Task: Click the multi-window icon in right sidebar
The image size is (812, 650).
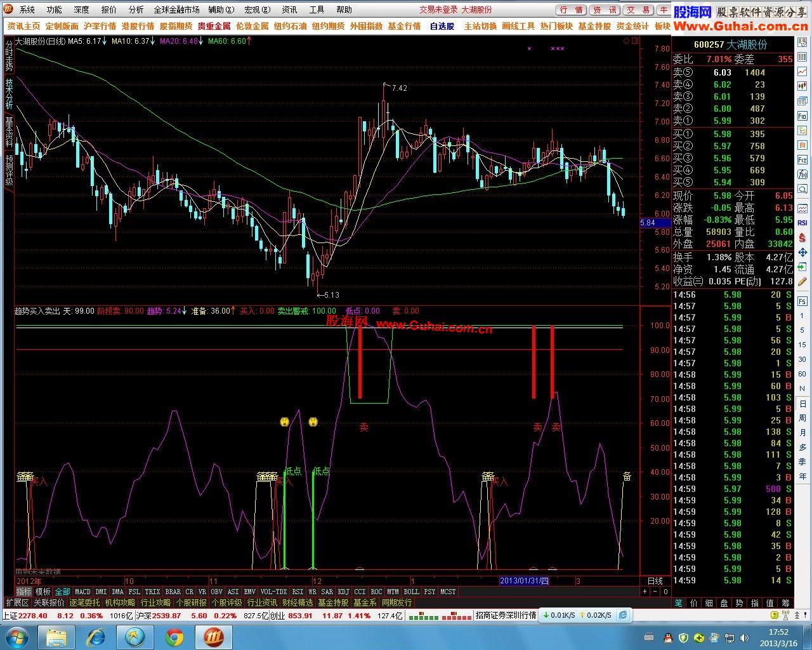Action: 802,102
